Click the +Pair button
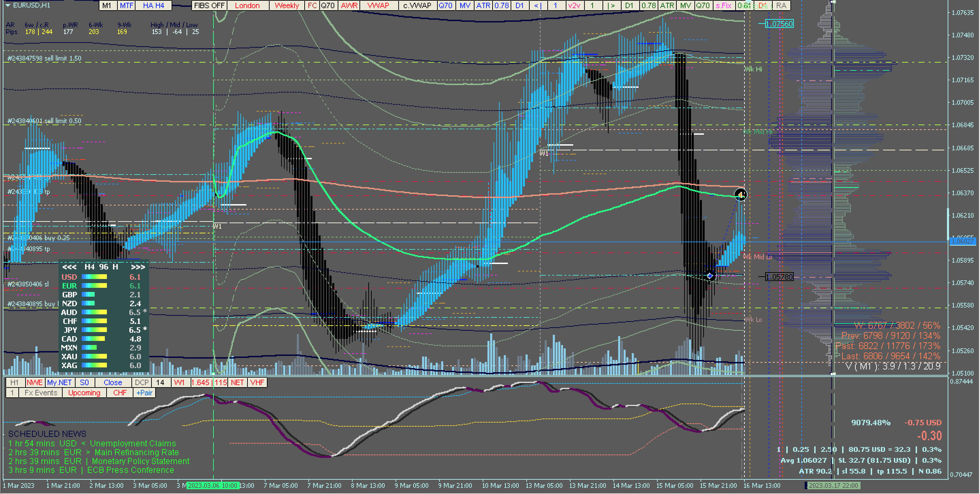Viewport: 980px width, 494px height. (x=144, y=393)
